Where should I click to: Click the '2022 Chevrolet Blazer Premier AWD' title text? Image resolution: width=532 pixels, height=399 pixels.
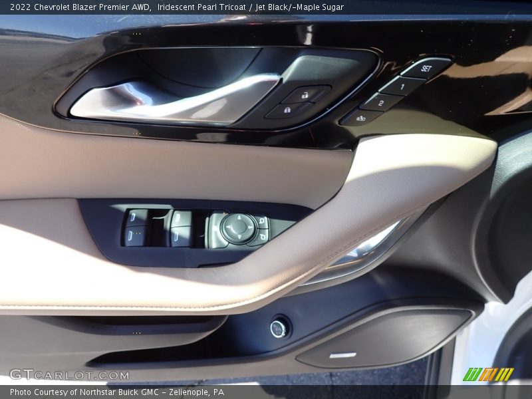coord(80,7)
